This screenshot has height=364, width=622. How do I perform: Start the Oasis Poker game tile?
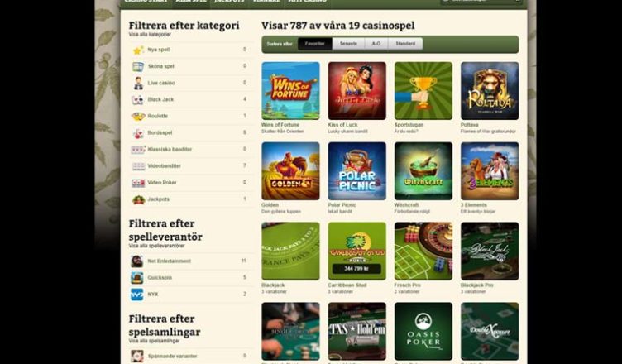pyautogui.click(x=423, y=331)
